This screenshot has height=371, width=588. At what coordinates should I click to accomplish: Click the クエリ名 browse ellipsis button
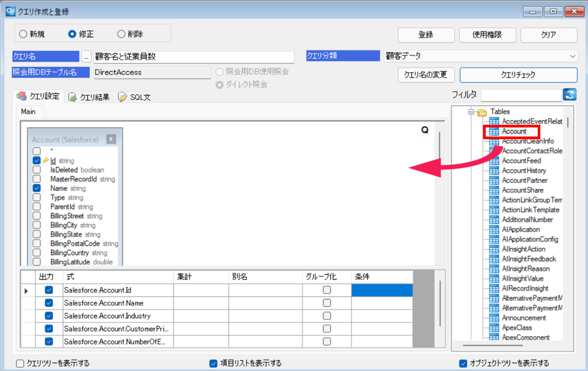click(x=86, y=56)
